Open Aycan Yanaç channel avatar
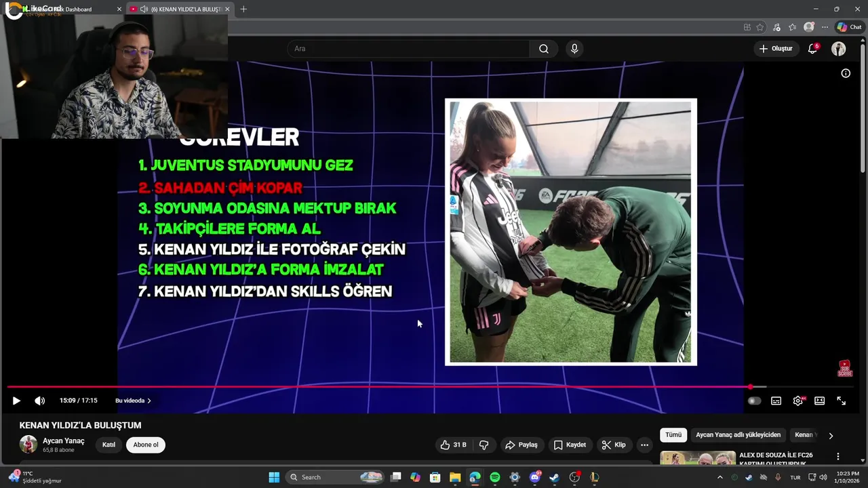The image size is (868, 488). coord(28,445)
